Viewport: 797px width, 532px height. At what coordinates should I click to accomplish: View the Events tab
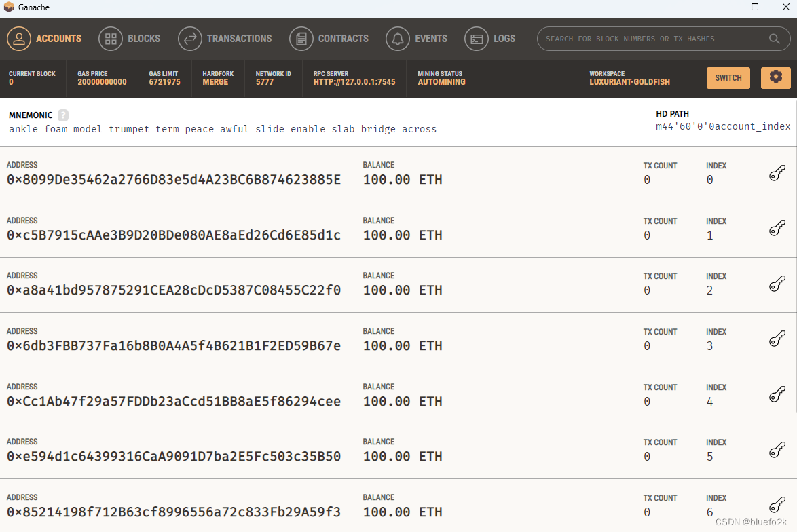tap(416, 39)
